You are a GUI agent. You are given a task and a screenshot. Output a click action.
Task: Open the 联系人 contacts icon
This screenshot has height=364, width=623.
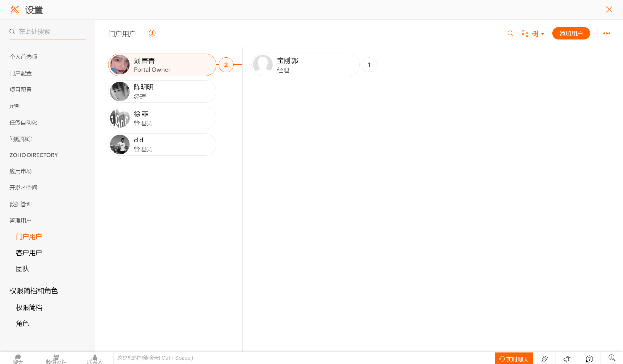[x=95, y=359]
